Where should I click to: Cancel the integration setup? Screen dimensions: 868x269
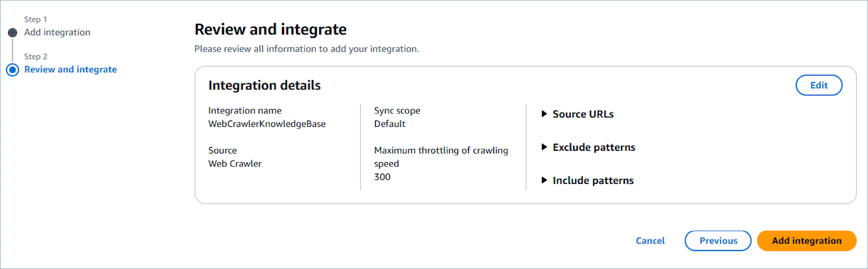coord(650,241)
